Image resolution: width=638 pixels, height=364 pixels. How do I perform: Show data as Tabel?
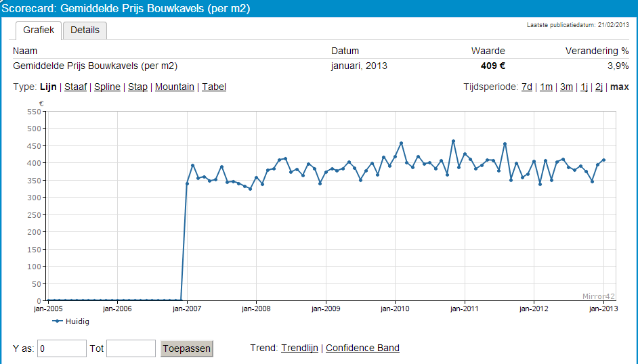pyautogui.click(x=214, y=87)
